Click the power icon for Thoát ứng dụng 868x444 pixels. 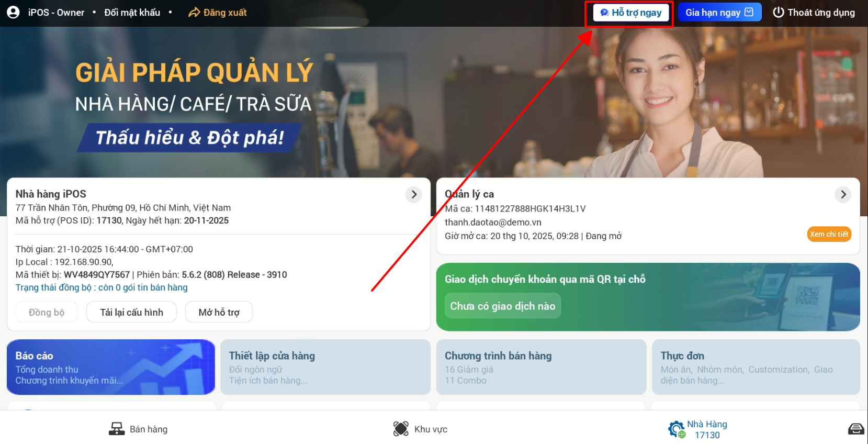click(x=779, y=12)
